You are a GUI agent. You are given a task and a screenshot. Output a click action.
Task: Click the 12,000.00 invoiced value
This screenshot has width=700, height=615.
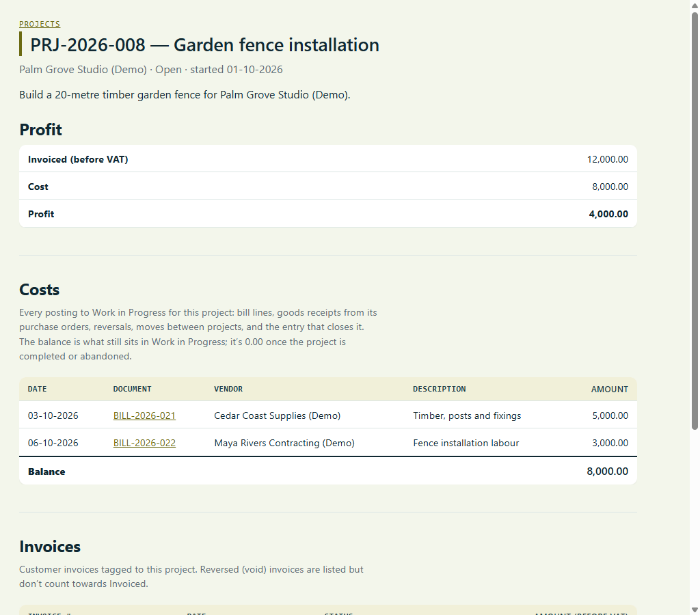[x=607, y=159]
